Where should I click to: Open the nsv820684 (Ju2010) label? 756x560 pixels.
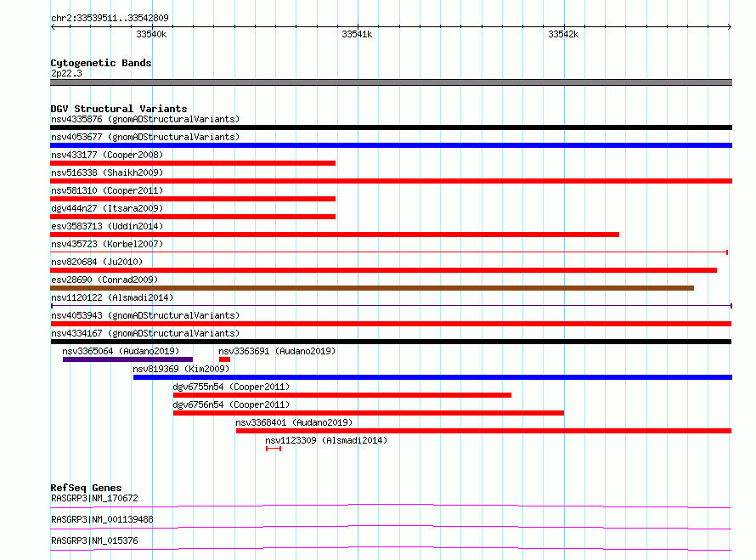(97, 262)
